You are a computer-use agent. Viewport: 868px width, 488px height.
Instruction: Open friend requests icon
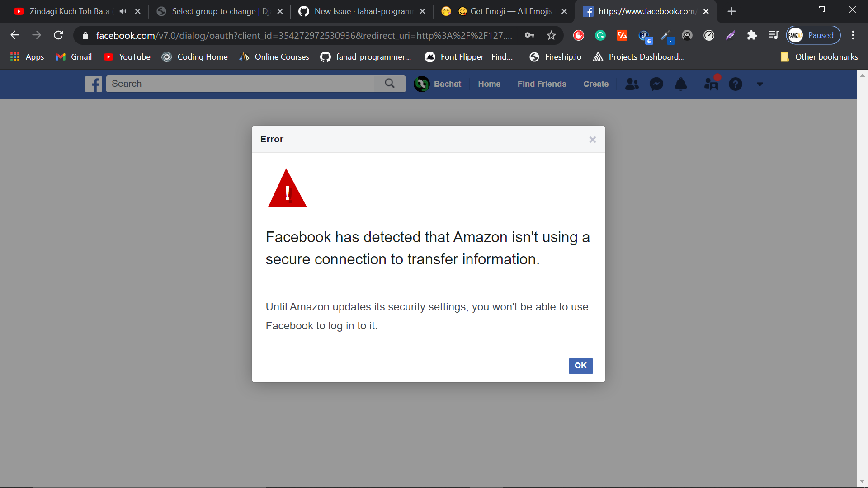pyautogui.click(x=632, y=84)
